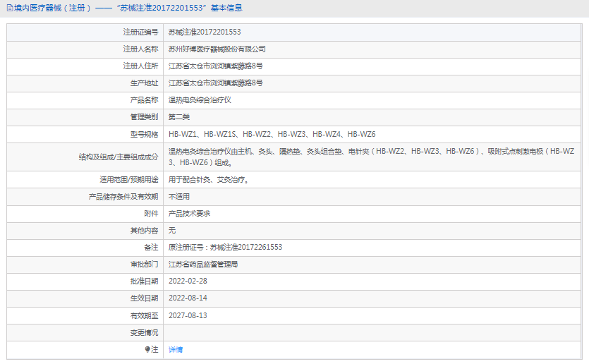
Task: Select registration number 苏械注准20172201553 value
Action: [x=205, y=32]
